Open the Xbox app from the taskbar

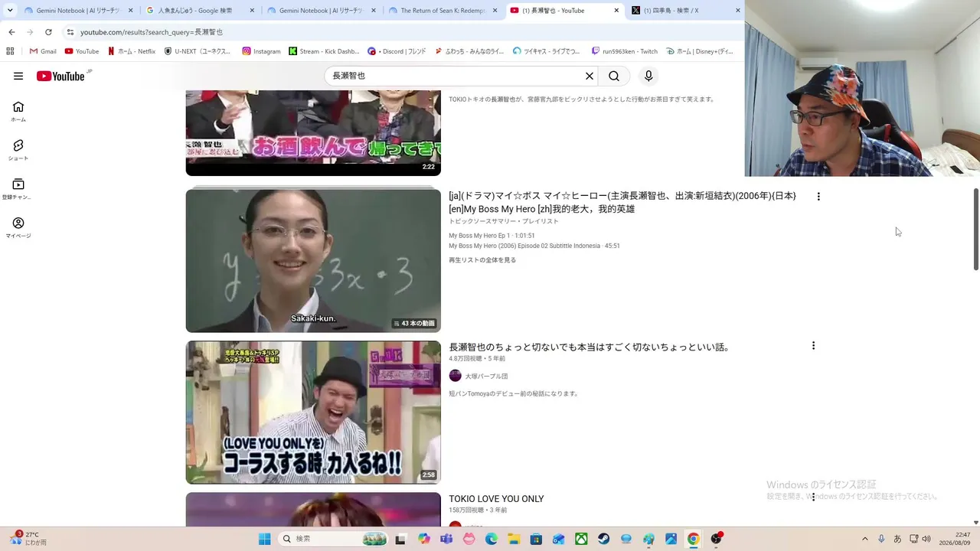point(581,539)
